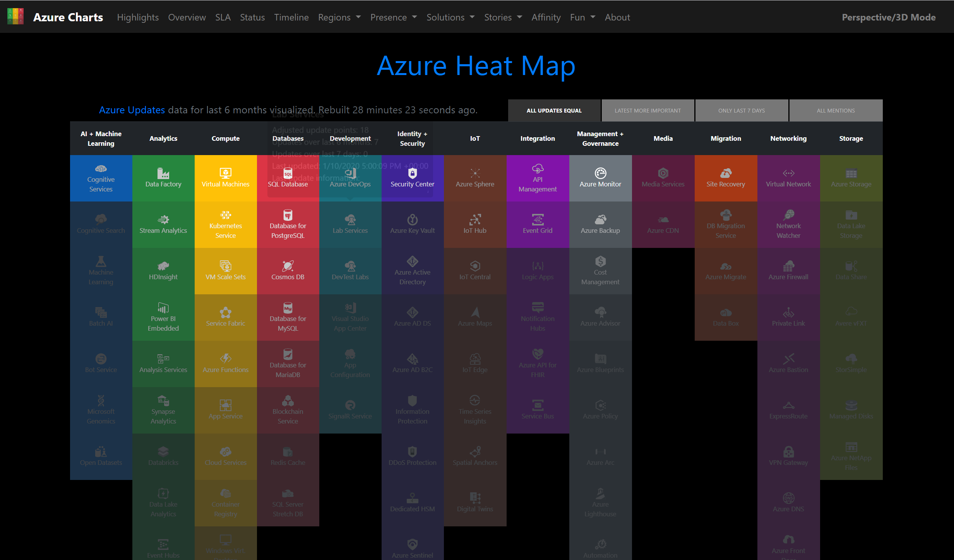Enable Only Last 7 Days filter

742,111
